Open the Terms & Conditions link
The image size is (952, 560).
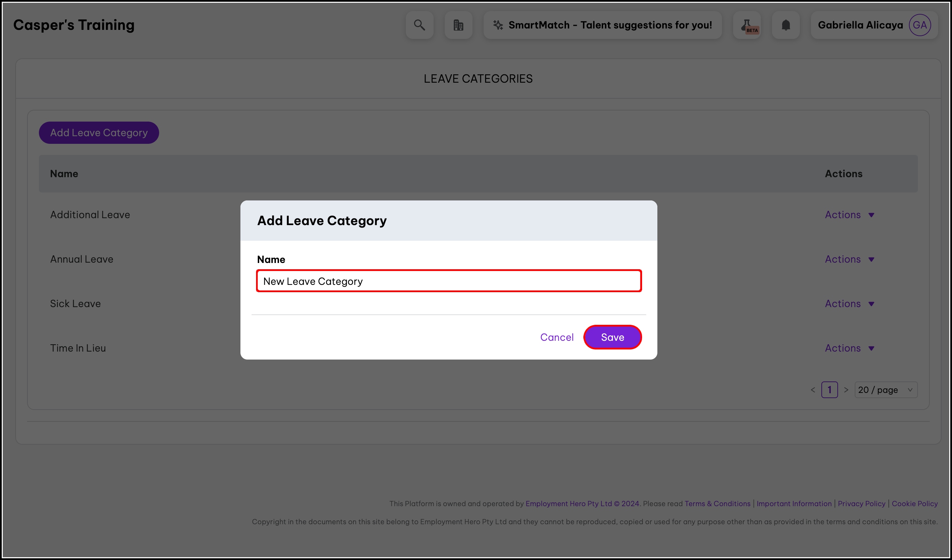pyautogui.click(x=717, y=503)
